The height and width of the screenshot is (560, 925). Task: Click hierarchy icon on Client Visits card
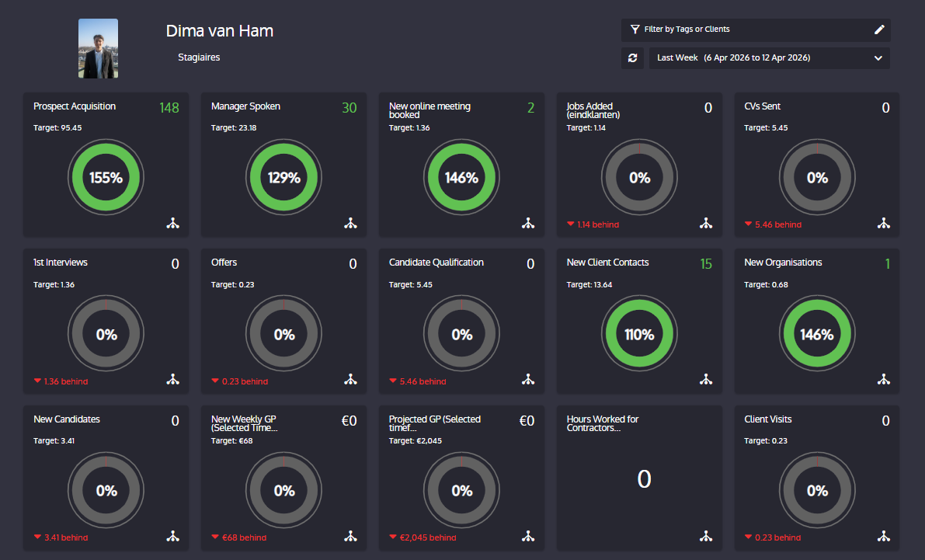click(x=883, y=536)
